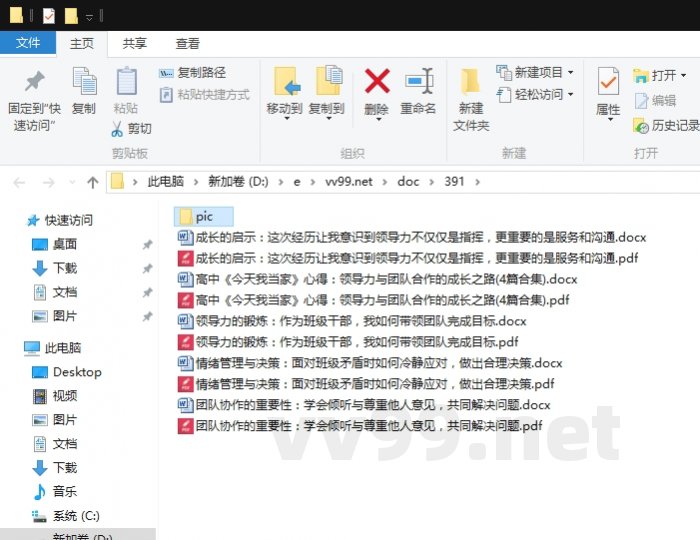Switch to the Home (主页) tab

[x=82, y=44]
